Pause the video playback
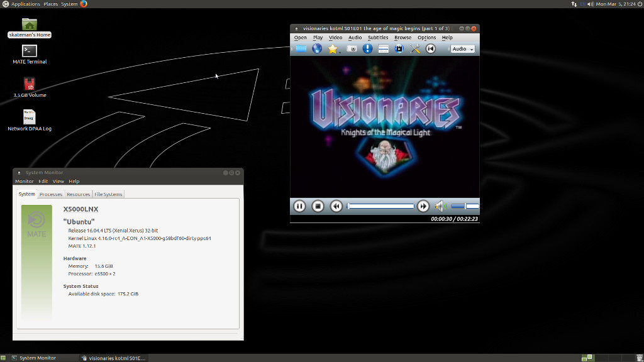The height and width of the screenshot is (362, 644). 299,206
